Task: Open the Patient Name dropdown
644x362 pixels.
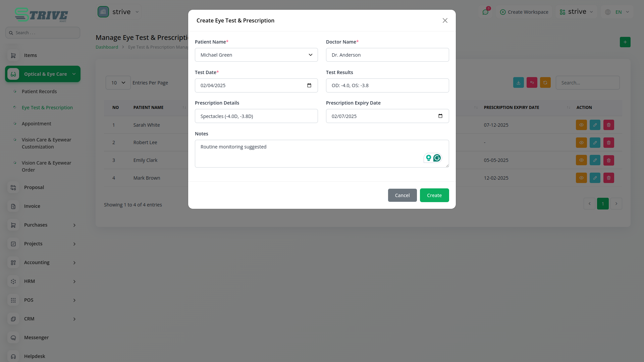Action: pos(256,55)
